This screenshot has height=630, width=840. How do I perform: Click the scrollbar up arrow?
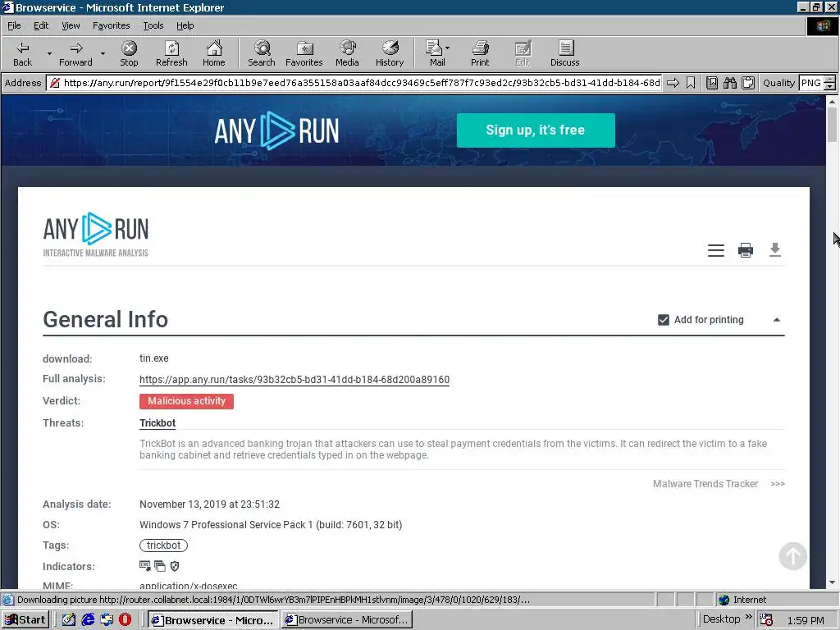[832, 101]
